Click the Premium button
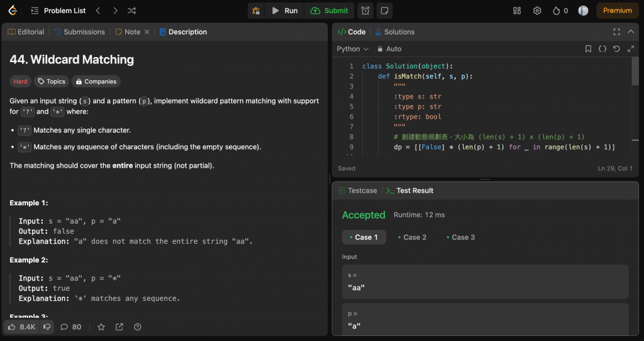This screenshot has width=644, height=341. click(618, 11)
